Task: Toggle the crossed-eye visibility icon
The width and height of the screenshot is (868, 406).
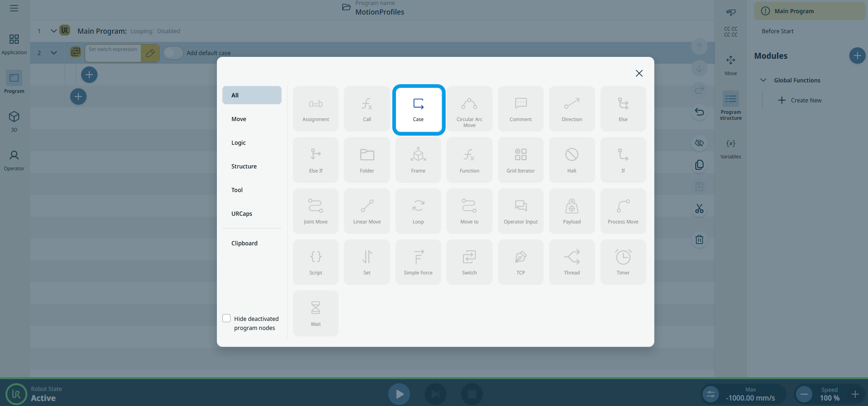Action: coord(699,143)
